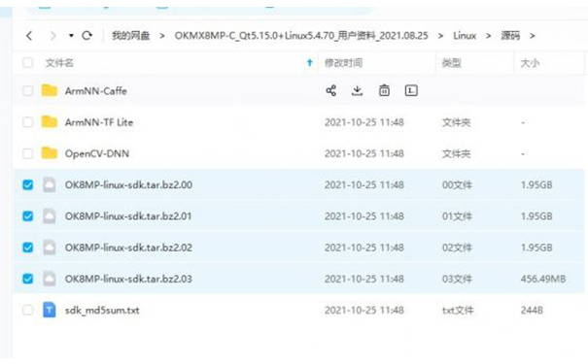The height and width of the screenshot is (364, 588).
Task: Click the 456.49MB size cell
Action: (543, 279)
